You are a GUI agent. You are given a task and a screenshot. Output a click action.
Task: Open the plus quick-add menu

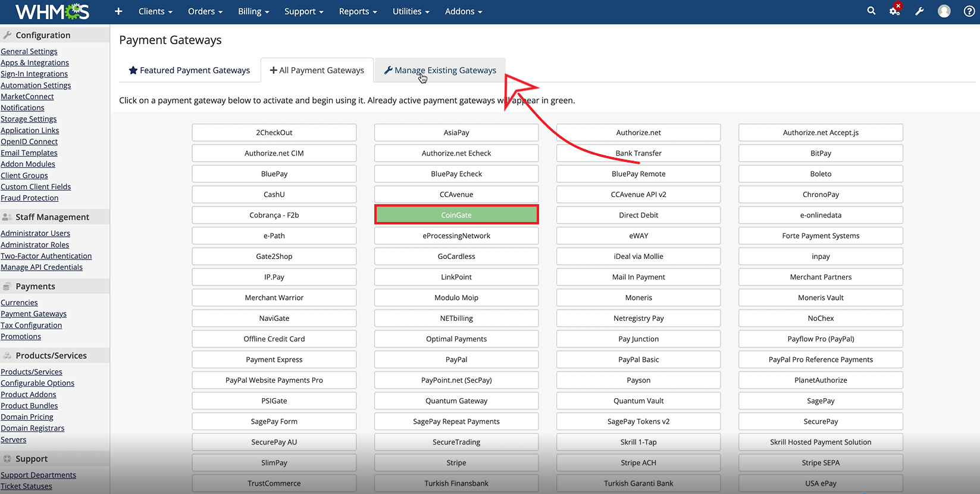point(118,11)
